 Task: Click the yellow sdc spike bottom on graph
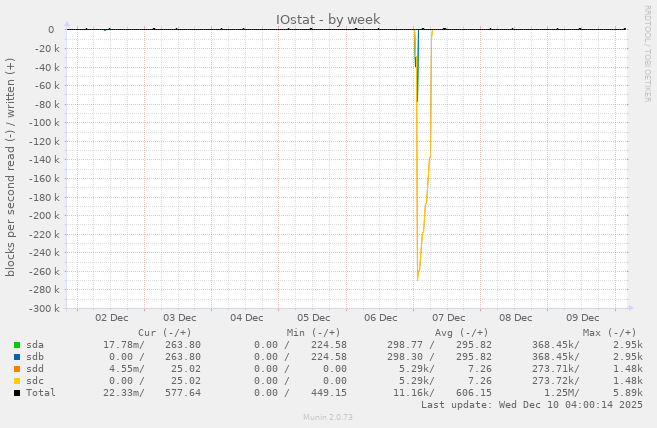click(x=417, y=279)
